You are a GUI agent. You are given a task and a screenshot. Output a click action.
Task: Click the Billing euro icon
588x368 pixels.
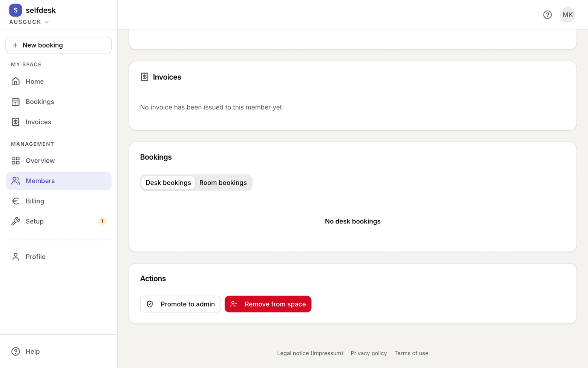coord(15,201)
